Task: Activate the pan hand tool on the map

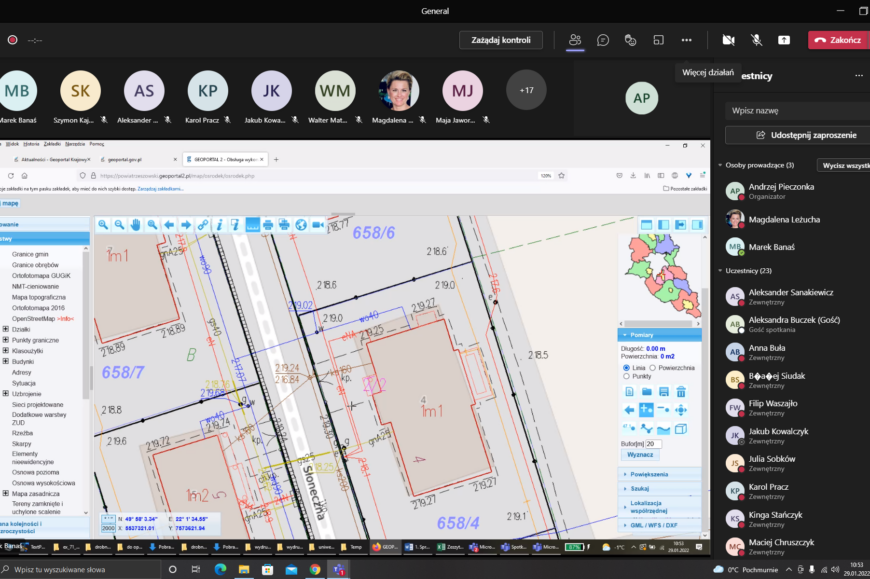Action: (135, 225)
